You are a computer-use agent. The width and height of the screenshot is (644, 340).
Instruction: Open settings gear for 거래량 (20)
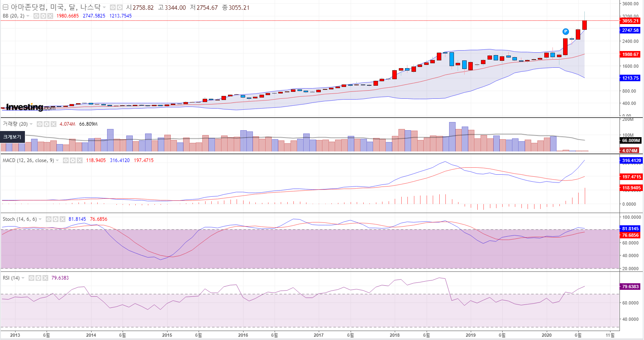click(47, 124)
